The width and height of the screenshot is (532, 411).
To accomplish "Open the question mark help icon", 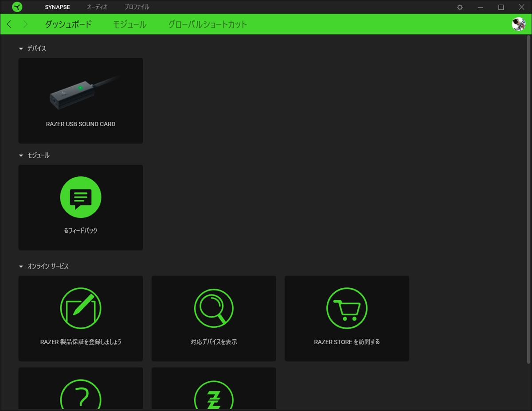I will tap(81, 394).
